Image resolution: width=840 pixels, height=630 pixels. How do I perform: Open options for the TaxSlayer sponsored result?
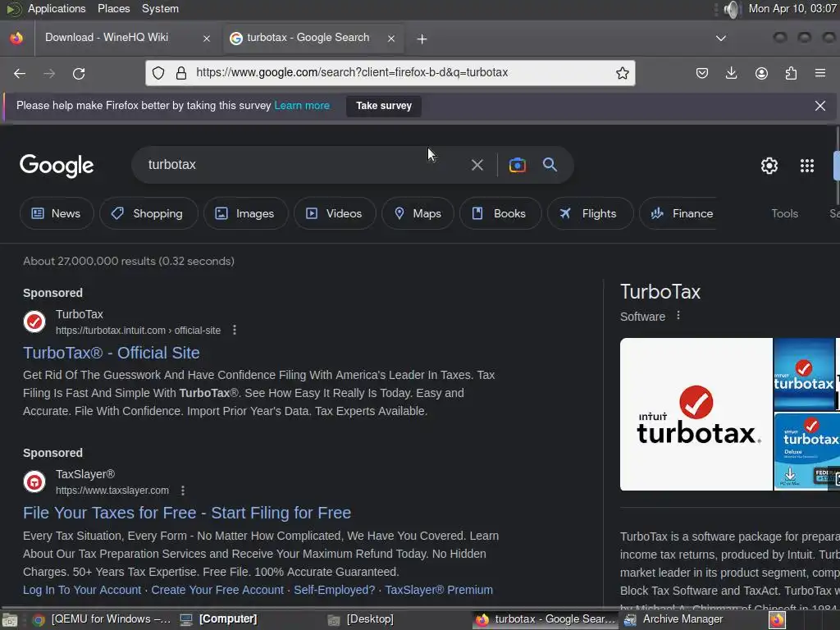point(183,491)
